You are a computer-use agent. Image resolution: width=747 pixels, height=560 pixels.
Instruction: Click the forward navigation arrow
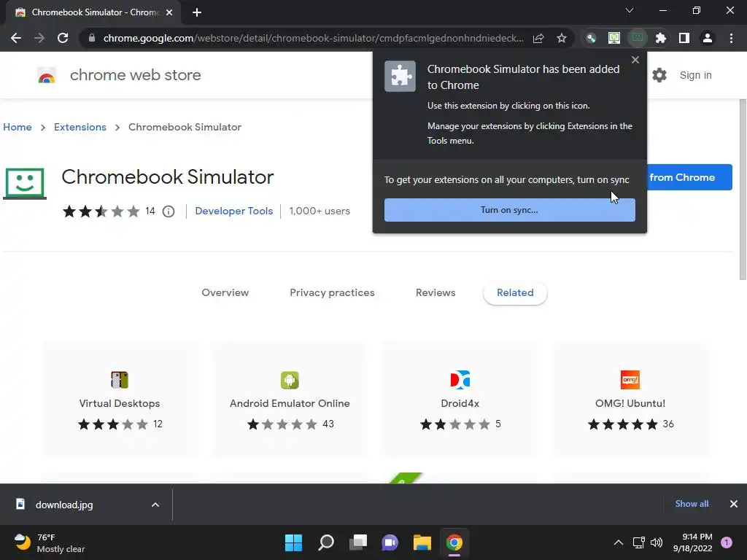tap(39, 38)
